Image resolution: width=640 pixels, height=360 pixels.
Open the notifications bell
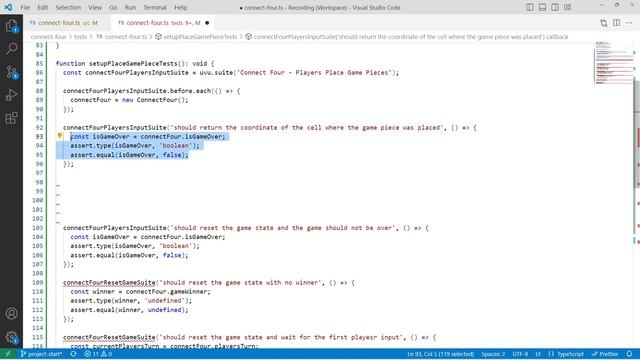629,354
